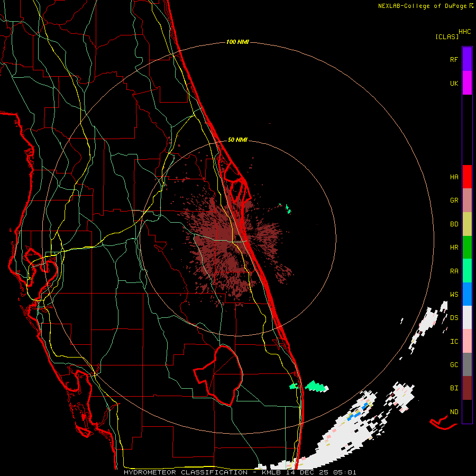Click the 100 NMI range ring label
This screenshot has width=476, height=476.
click(x=237, y=42)
